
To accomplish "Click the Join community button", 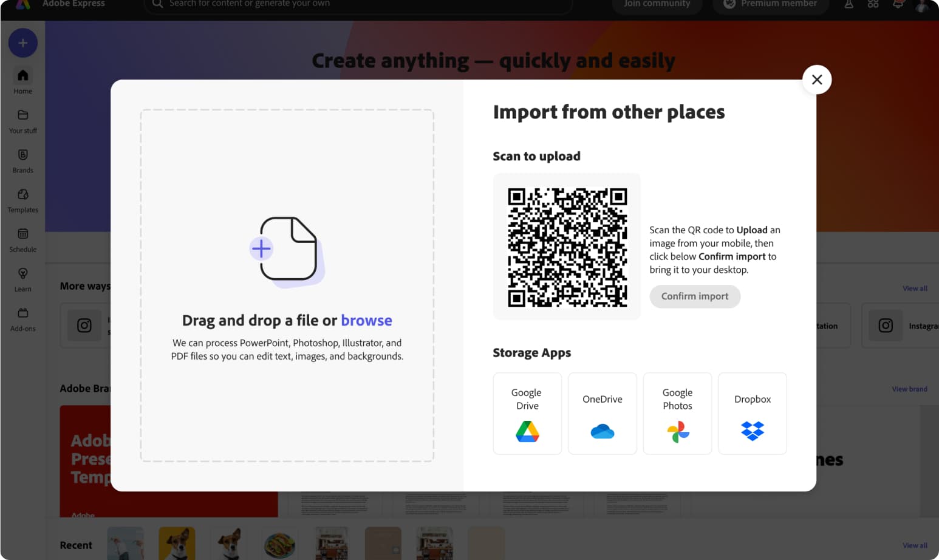I will click(x=657, y=4).
